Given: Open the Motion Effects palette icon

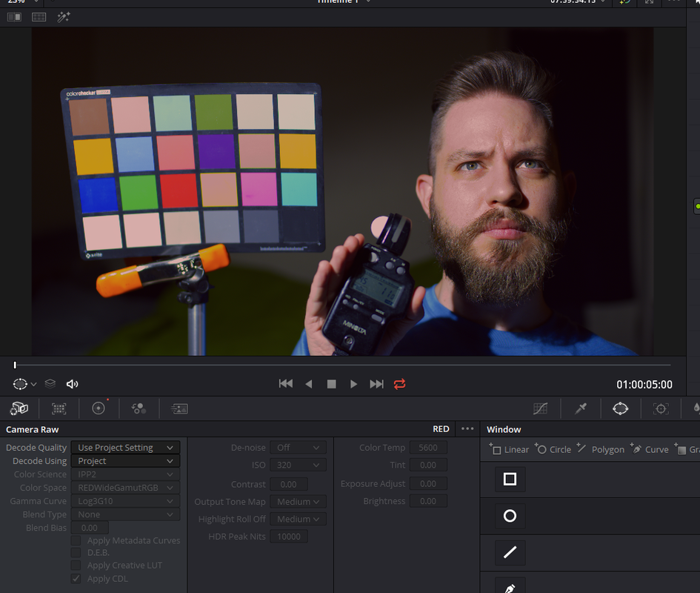Looking at the screenshot, I should tap(179, 408).
